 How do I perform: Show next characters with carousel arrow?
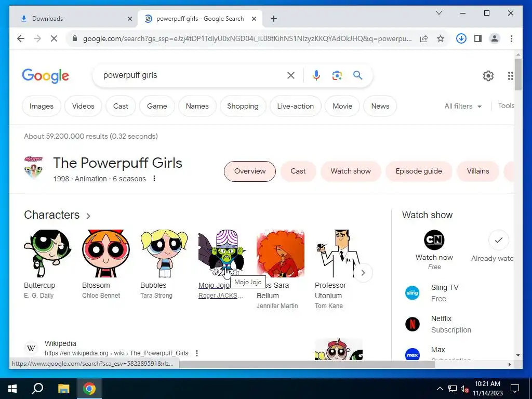pos(363,273)
